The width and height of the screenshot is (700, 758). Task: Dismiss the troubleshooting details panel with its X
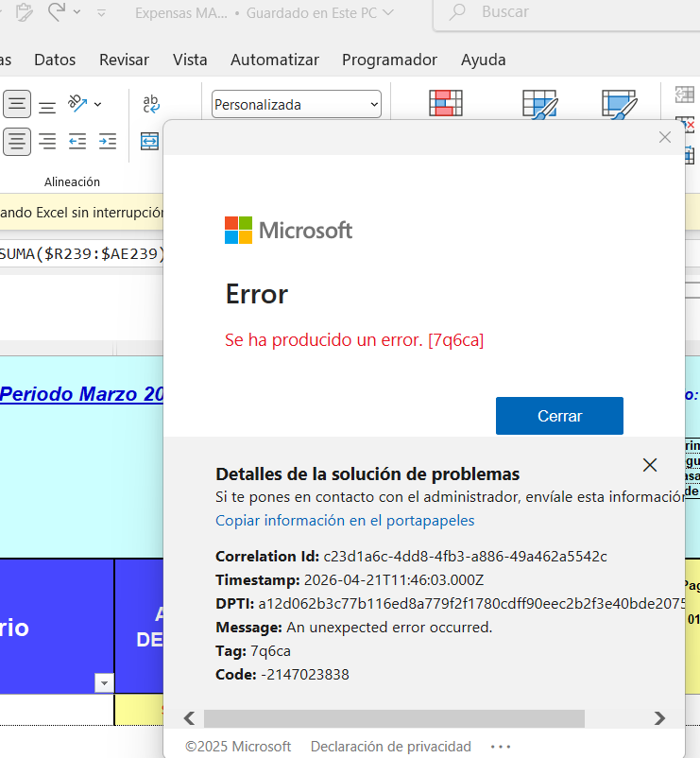click(650, 465)
